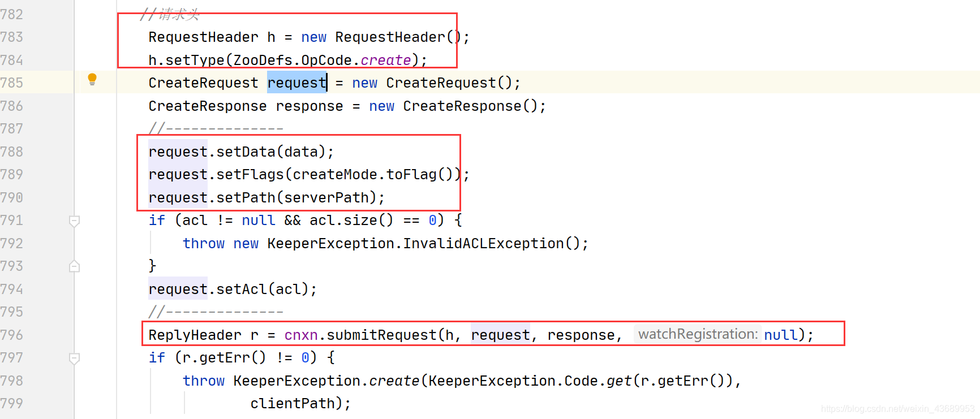
Task: Click the comment dashes on line 787
Action: tap(216, 128)
